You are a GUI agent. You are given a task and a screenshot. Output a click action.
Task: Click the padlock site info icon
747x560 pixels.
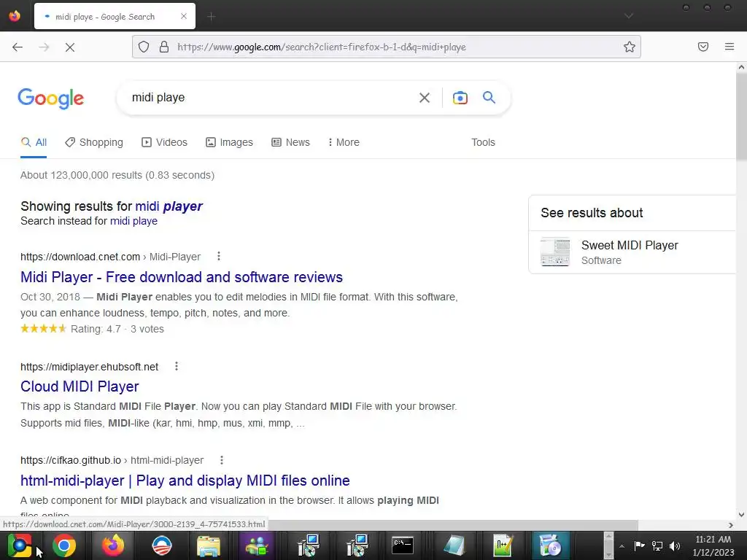pyautogui.click(x=164, y=47)
